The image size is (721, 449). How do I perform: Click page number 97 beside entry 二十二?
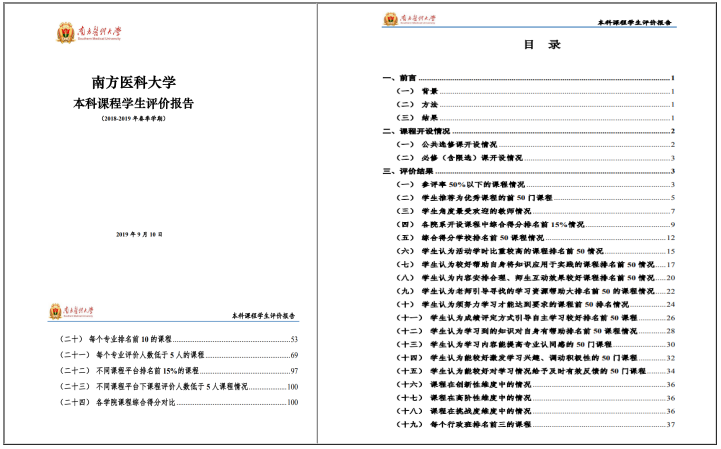(294, 371)
